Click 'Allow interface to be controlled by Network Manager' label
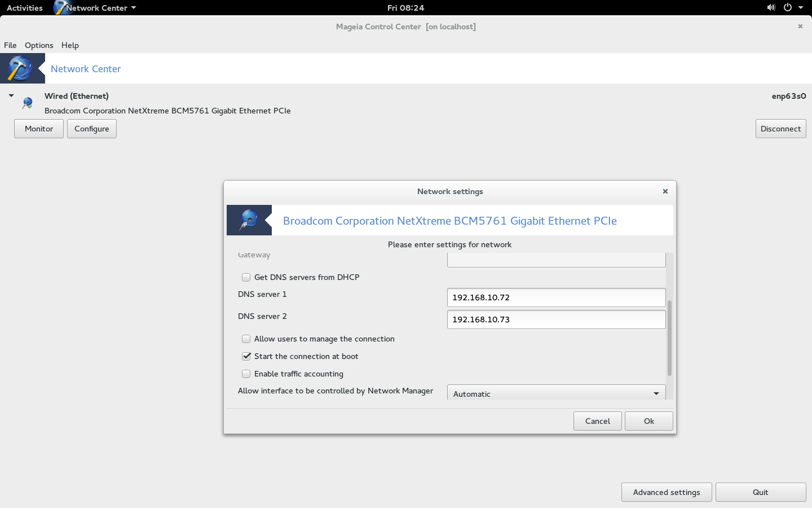Image resolution: width=812 pixels, height=508 pixels. click(336, 391)
